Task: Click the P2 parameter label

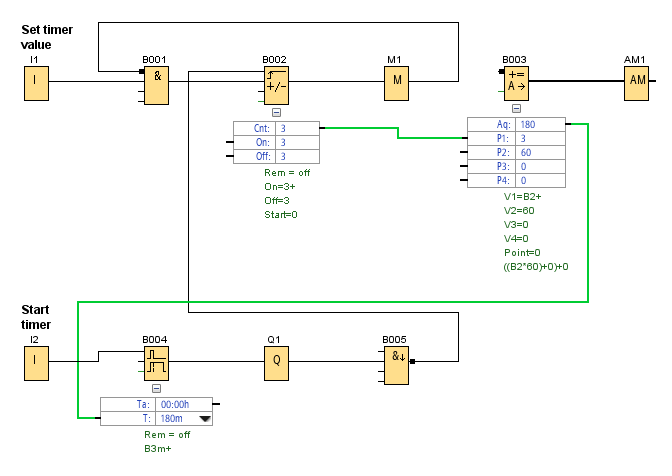Action: (503, 153)
